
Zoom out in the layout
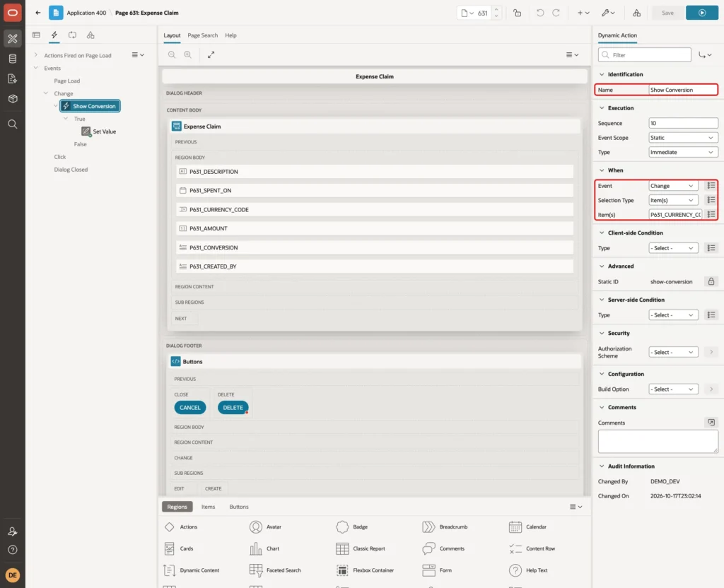coord(172,55)
